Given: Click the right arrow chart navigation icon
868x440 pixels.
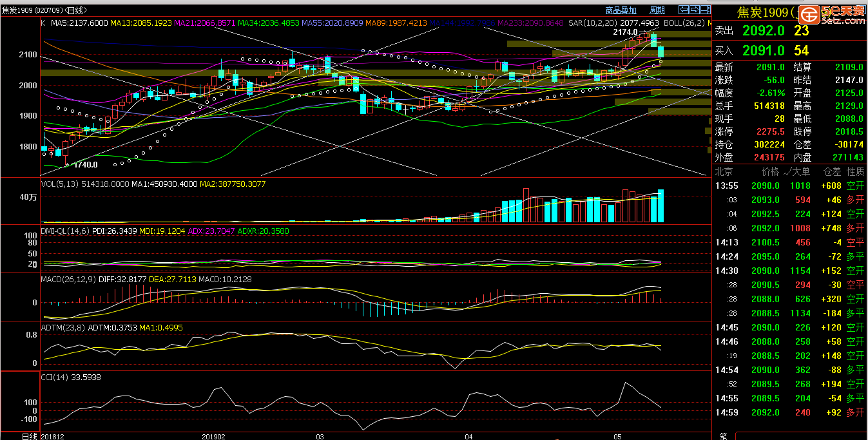Looking at the screenshot, I should tap(695, 10).
